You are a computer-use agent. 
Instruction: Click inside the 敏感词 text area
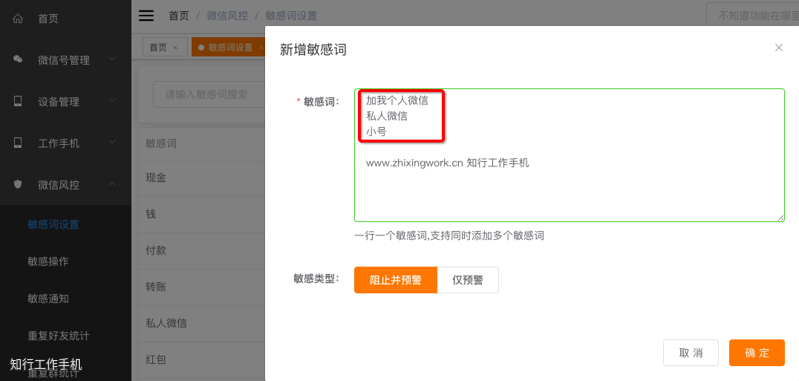(569, 155)
